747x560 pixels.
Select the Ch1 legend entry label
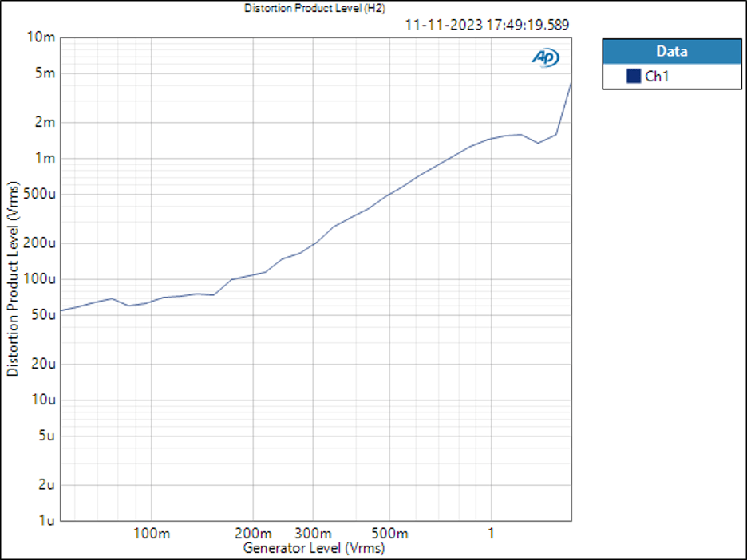(x=657, y=77)
